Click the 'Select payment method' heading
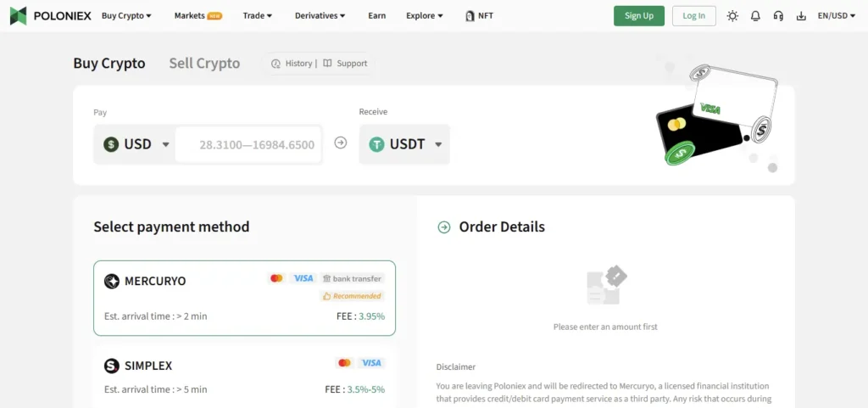This screenshot has width=868, height=408. [171, 227]
